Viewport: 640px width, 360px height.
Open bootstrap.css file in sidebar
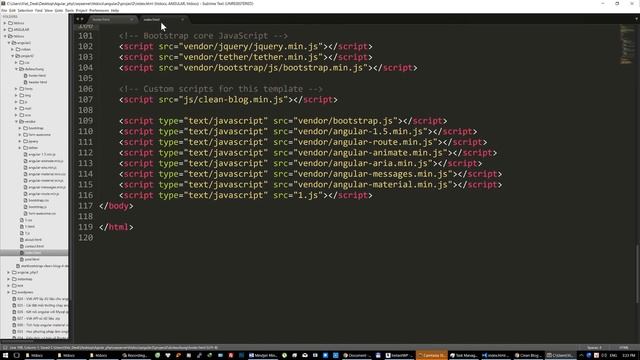point(39,200)
